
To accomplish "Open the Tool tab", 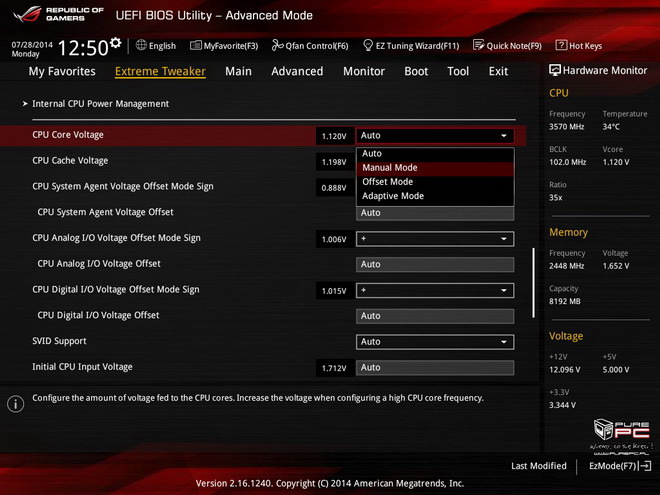I will 458,71.
